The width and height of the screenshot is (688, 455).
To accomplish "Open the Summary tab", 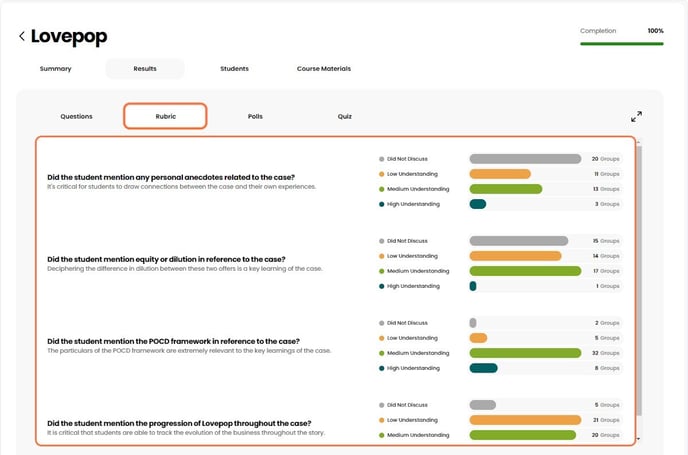I will pos(55,69).
